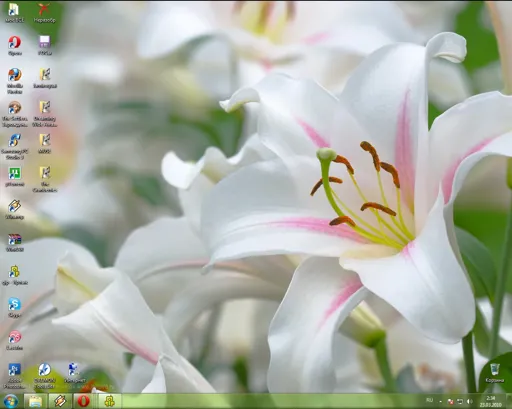Viewport: 512px width, 409px height.
Task: Open the volume speaker tray icon
Action: [469, 401]
